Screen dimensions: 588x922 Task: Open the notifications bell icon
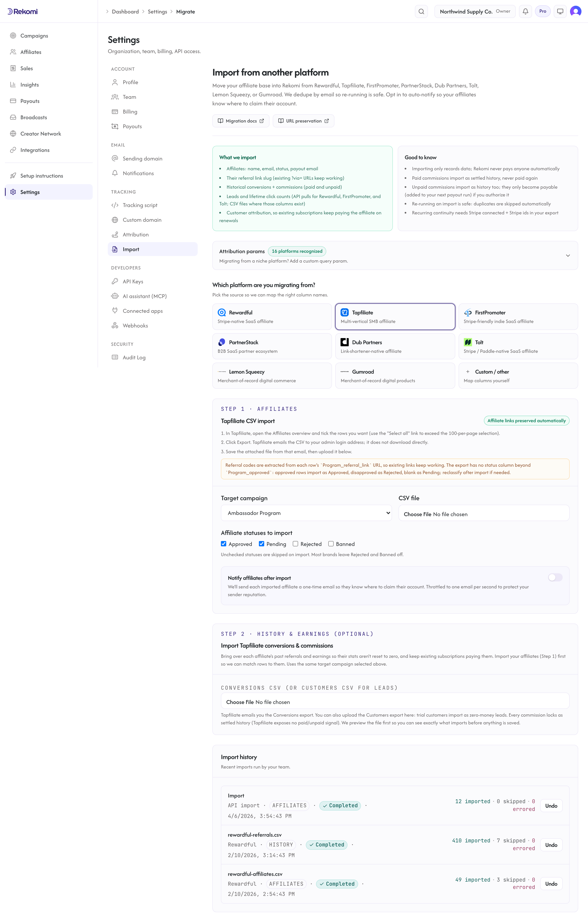click(x=525, y=11)
